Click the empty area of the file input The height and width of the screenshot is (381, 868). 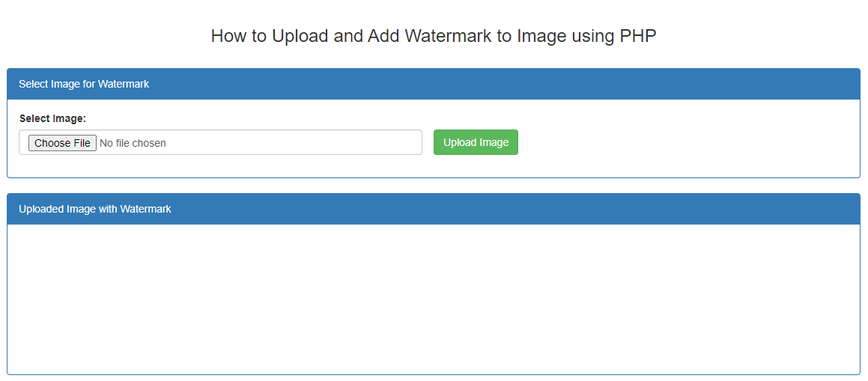[300, 143]
